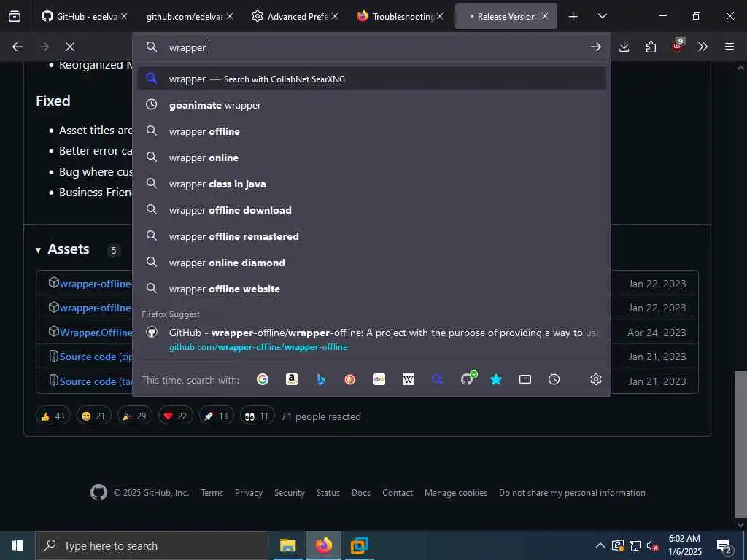Viewport: 747px width, 560px height.
Task: Search with the SearXNG magnifier engine icon
Action: click(x=438, y=379)
